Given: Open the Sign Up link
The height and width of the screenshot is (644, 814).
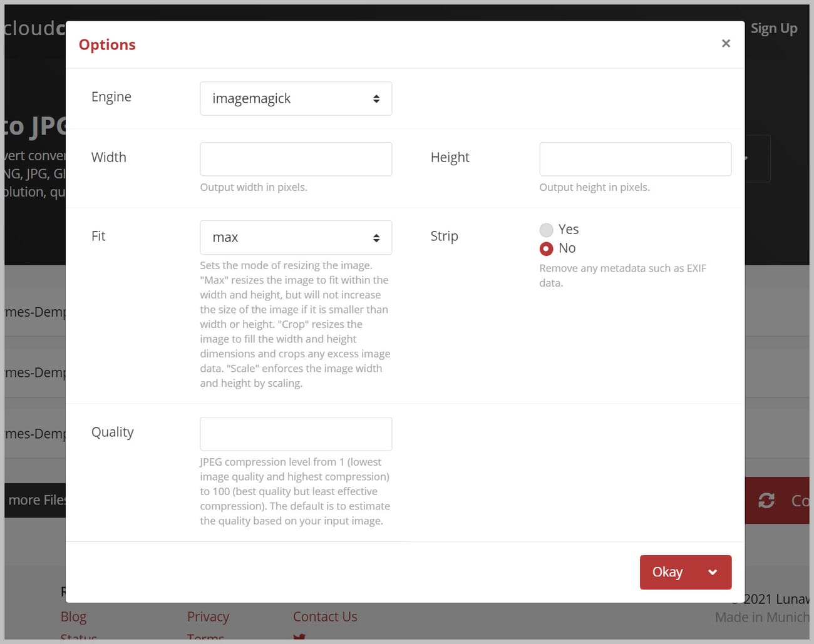Looking at the screenshot, I should 774,28.
